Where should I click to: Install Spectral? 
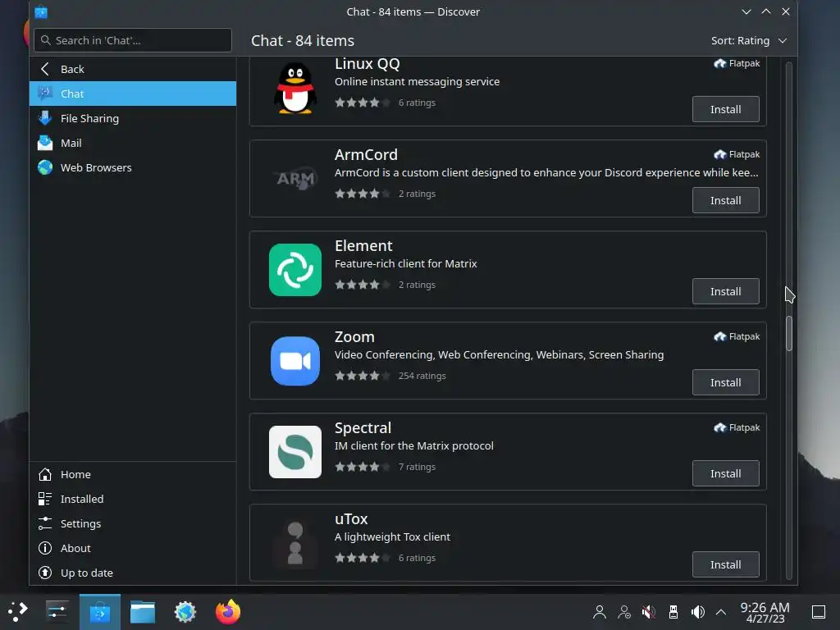(725, 473)
